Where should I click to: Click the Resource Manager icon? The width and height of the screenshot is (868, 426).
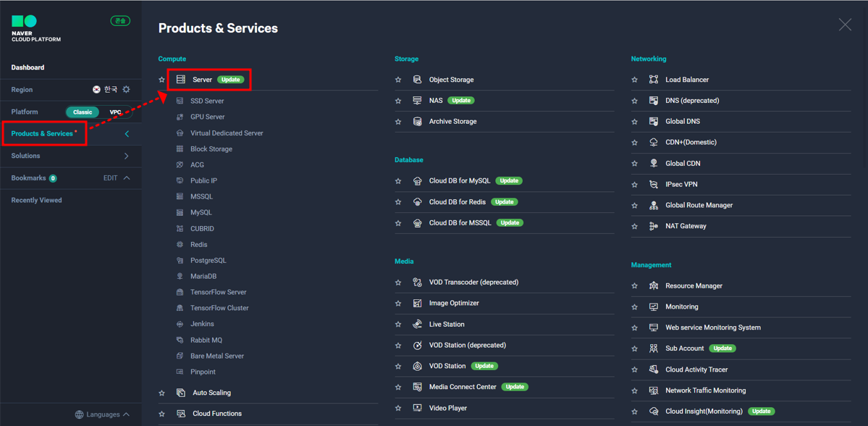pos(654,286)
